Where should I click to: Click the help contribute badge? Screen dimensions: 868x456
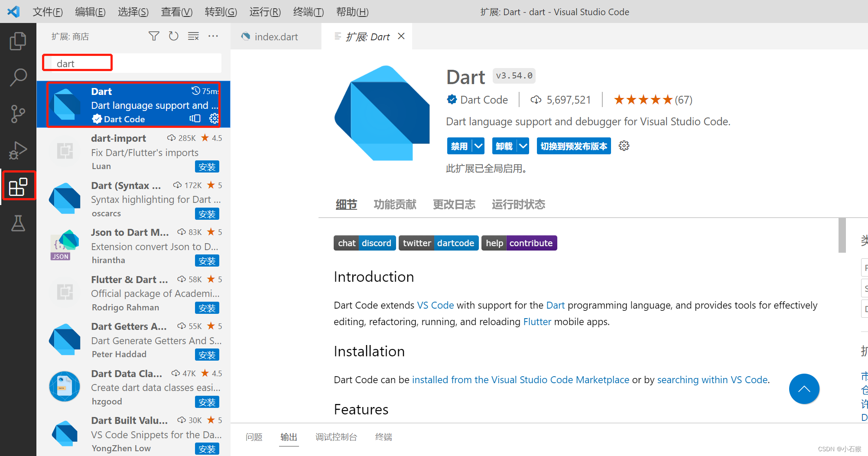click(x=519, y=243)
